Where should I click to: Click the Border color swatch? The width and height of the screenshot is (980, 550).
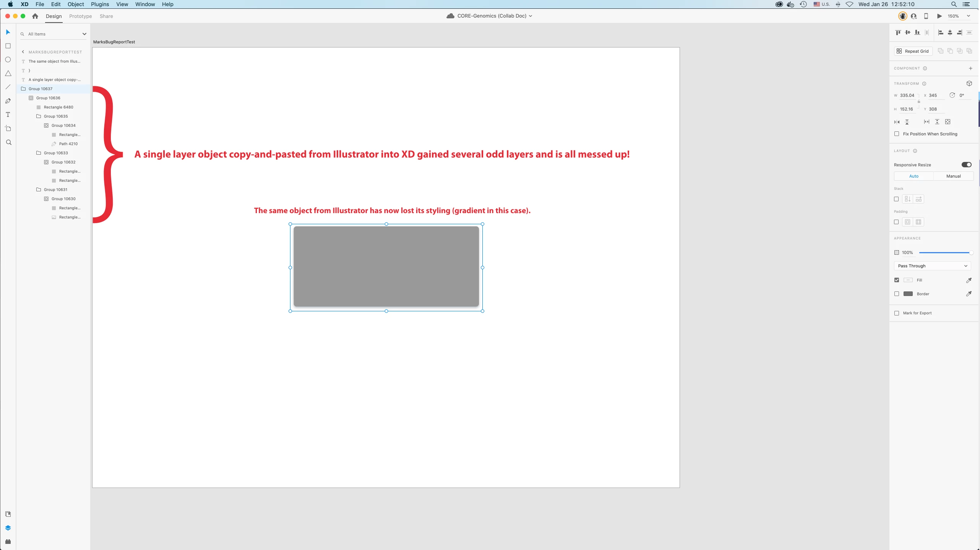908,294
